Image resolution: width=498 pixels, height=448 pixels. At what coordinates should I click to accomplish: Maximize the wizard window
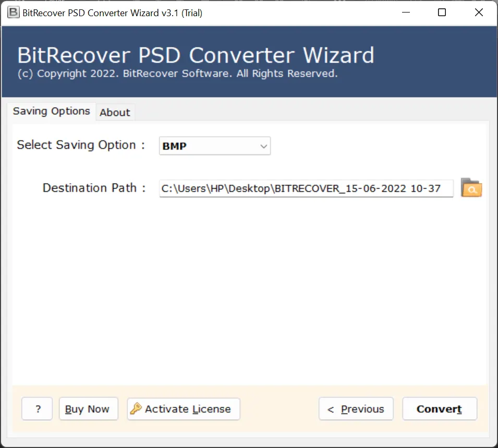(x=442, y=11)
